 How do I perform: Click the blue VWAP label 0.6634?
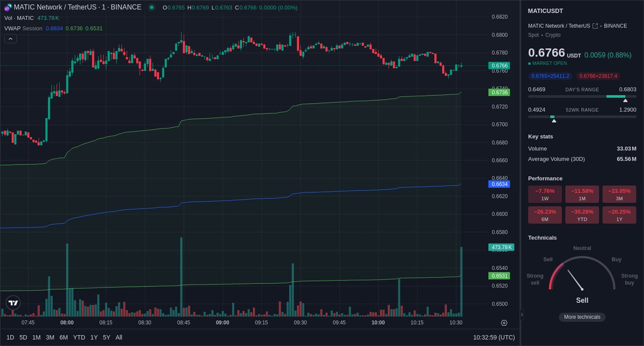pos(500,184)
